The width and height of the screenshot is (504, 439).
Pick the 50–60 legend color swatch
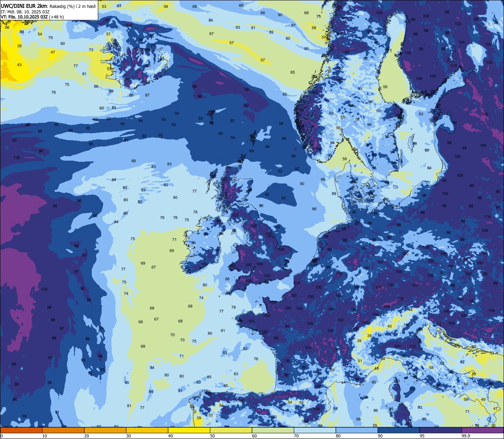(231, 430)
